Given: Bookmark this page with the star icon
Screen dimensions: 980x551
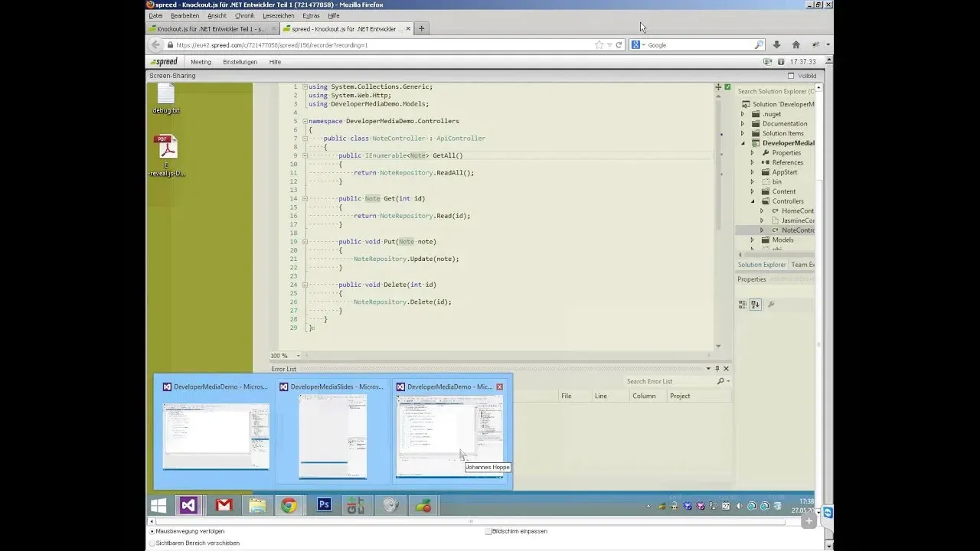Looking at the screenshot, I should tap(599, 45).
